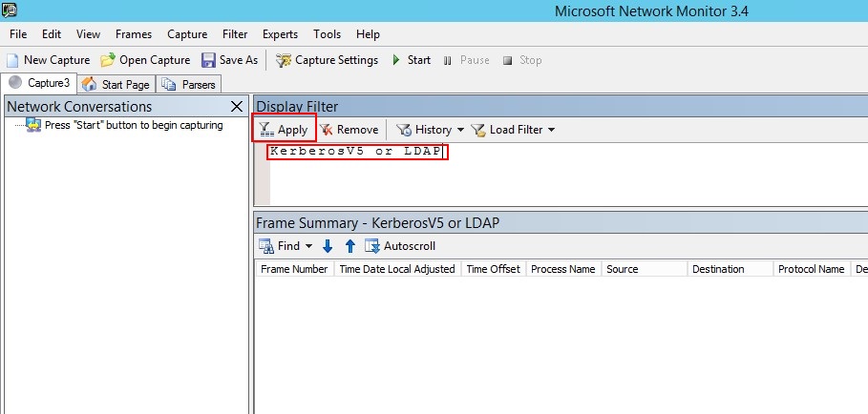Viewport: 868px width, 414px height.
Task: Click into the display filter text box
Action: (569, 175)
